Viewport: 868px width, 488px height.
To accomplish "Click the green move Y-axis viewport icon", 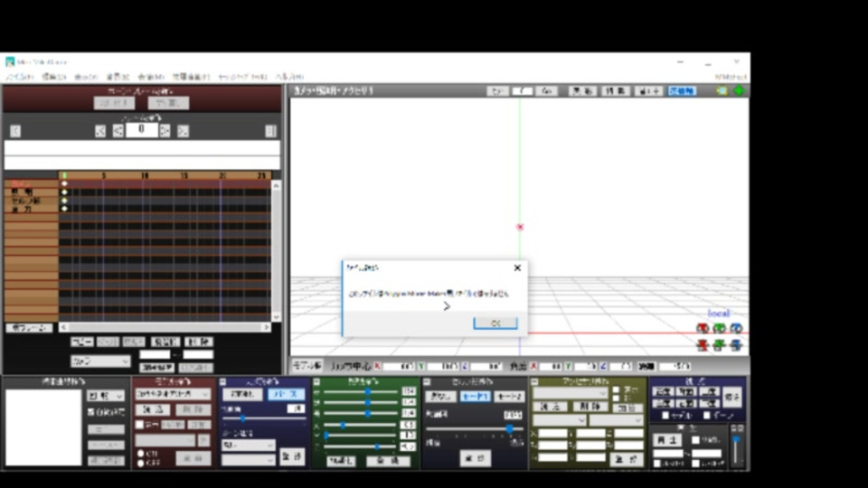I will 719,345.
